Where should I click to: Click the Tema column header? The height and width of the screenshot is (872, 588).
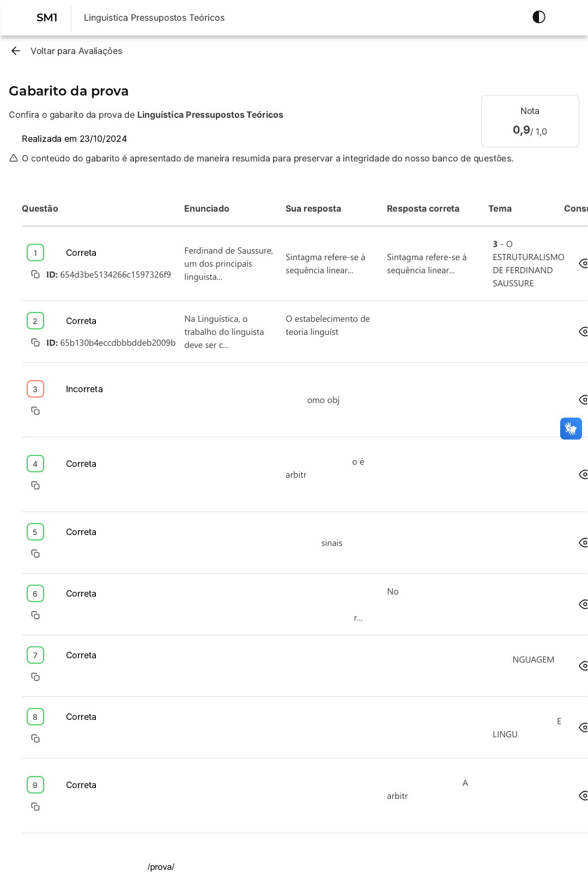coord(500,208)
